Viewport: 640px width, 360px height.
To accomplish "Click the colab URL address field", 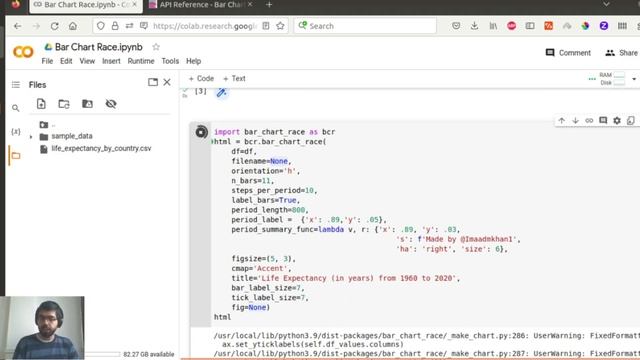I will (205, 26).
